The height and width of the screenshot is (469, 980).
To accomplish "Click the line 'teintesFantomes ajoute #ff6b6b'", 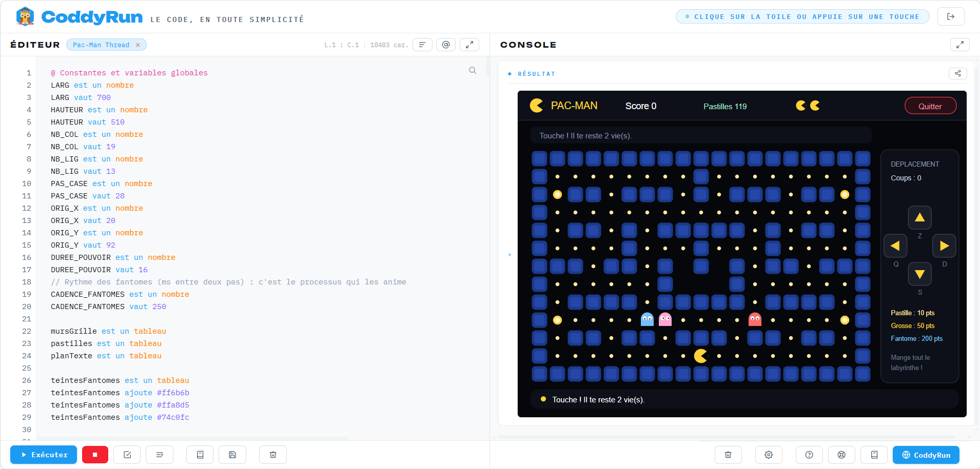I will point(120,393).
